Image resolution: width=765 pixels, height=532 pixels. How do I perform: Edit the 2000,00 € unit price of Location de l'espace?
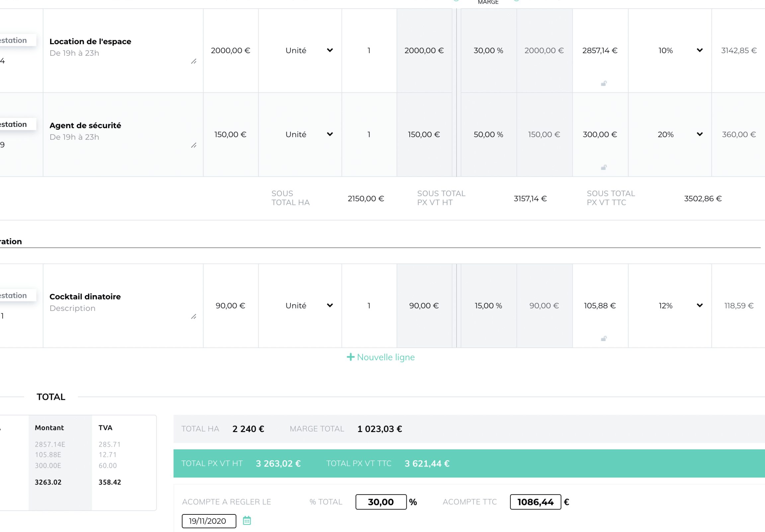[x=230, y=51]
